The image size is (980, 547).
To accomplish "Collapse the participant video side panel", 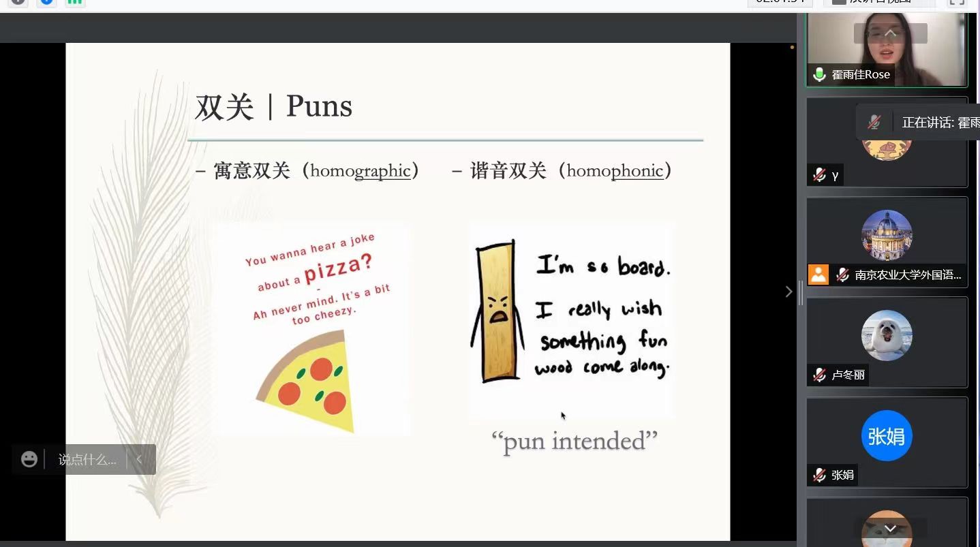I will coord(788,292).
